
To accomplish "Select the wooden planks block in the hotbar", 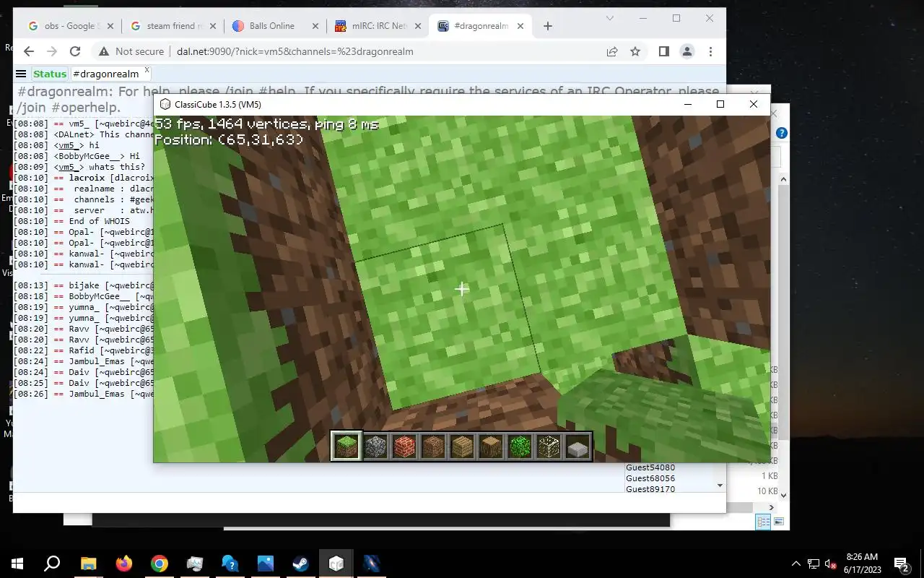I will tap(462, 447).
